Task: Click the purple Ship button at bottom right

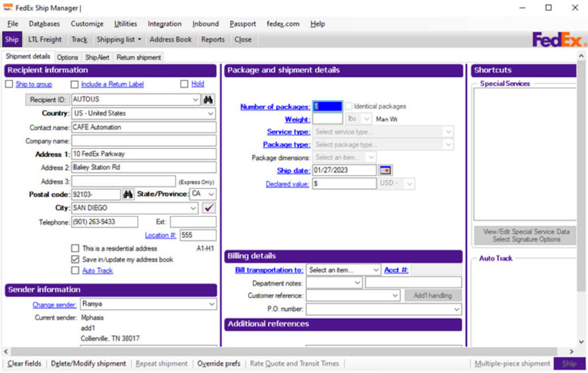Action: click(569, 364)
